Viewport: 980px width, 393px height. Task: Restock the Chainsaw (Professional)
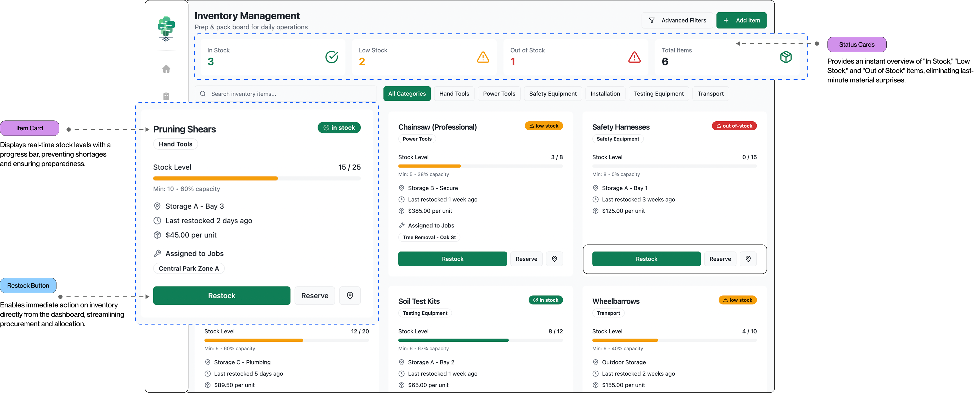tap(452, 259)
